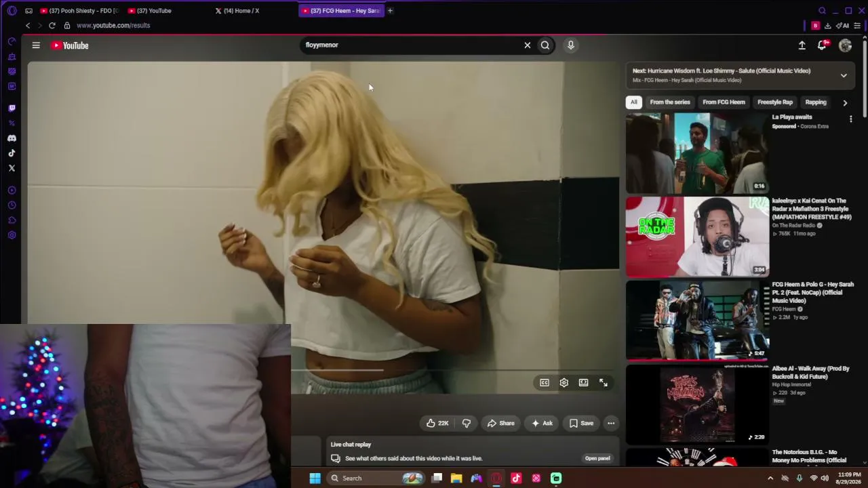Select the From FCG Heem chip
868x488 pixels.
point(724,102)
